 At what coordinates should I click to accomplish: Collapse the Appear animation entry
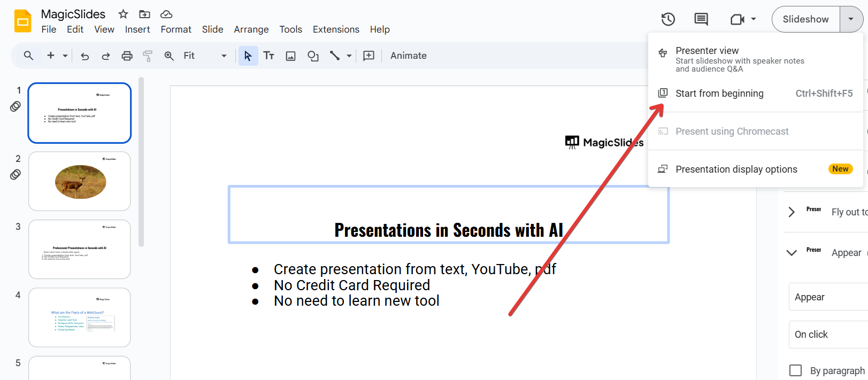tap(792, 253)
